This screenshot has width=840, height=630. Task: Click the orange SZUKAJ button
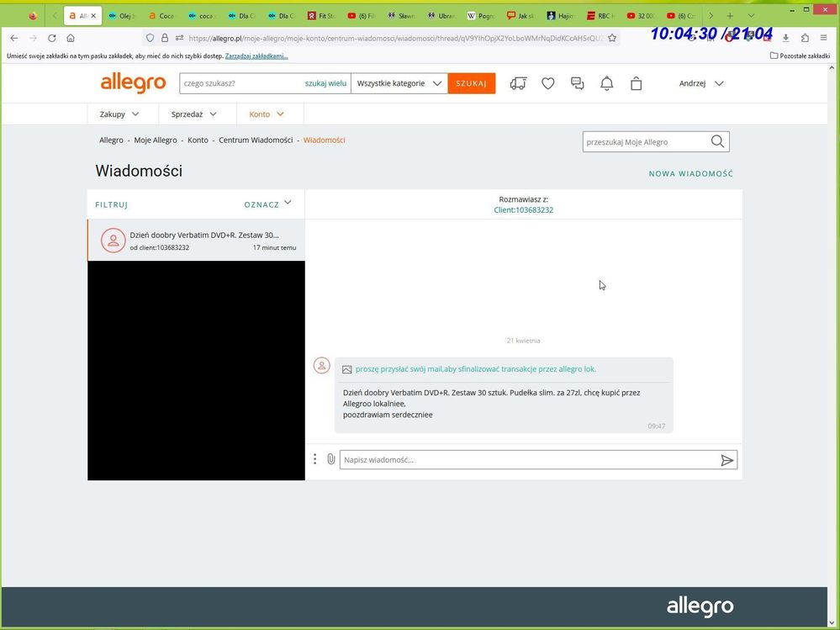pyautogui.click(x=471, y=83)
